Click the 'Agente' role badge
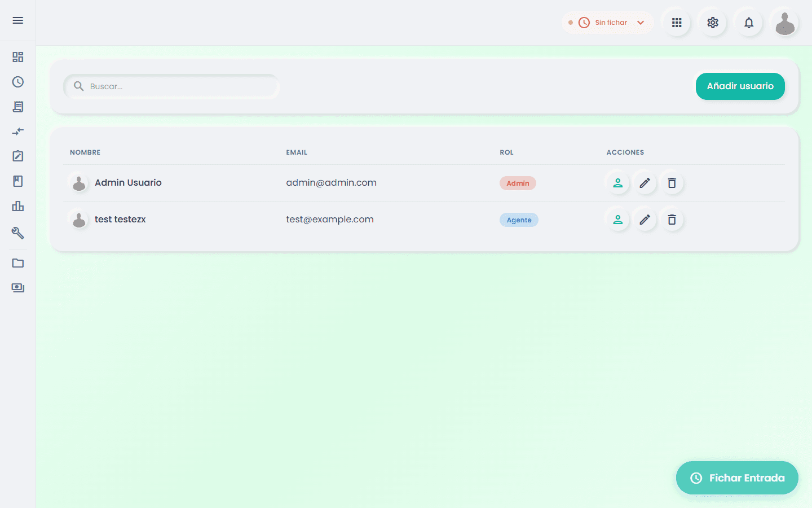 (519, 220)
